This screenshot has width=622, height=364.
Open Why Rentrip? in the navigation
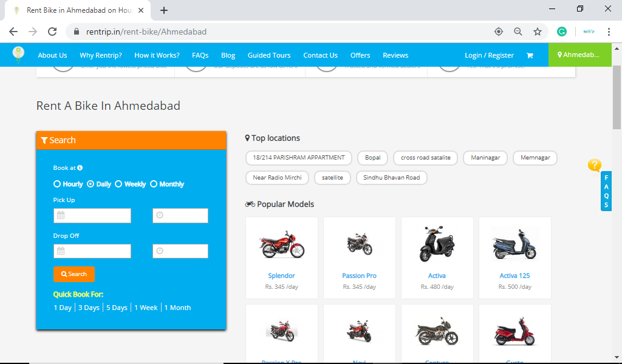[101, 55]
